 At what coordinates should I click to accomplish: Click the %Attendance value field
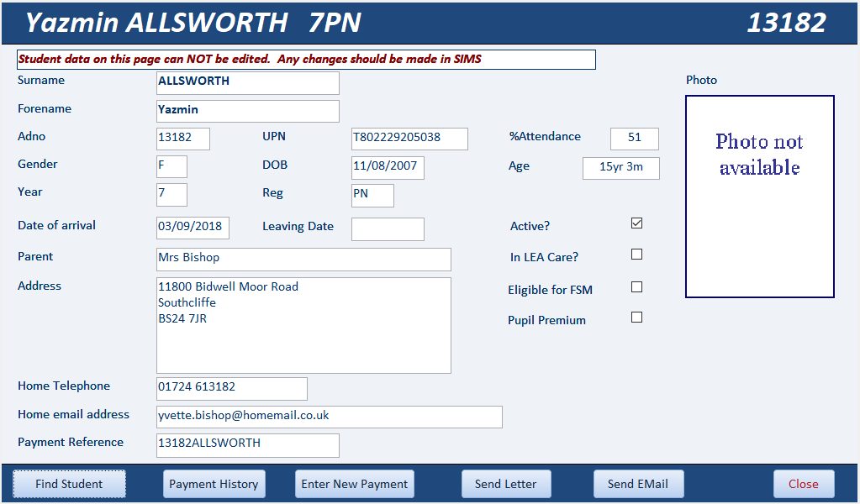(635, 139)
